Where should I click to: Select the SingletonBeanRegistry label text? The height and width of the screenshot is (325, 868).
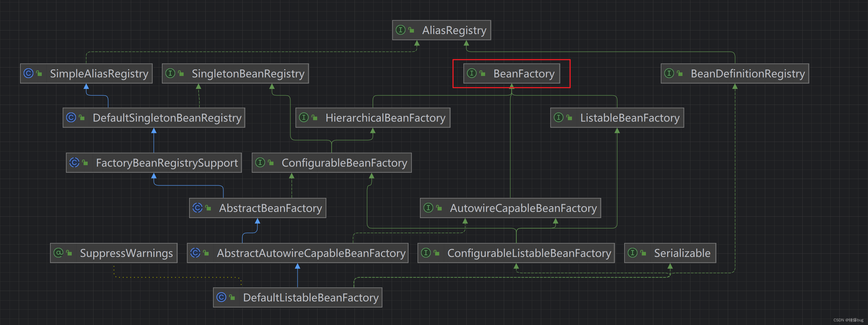click(x=248, y=74)
